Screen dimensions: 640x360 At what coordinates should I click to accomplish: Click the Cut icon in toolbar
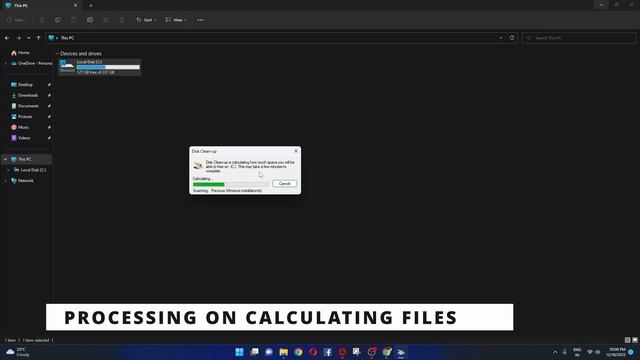coord(42,20)
